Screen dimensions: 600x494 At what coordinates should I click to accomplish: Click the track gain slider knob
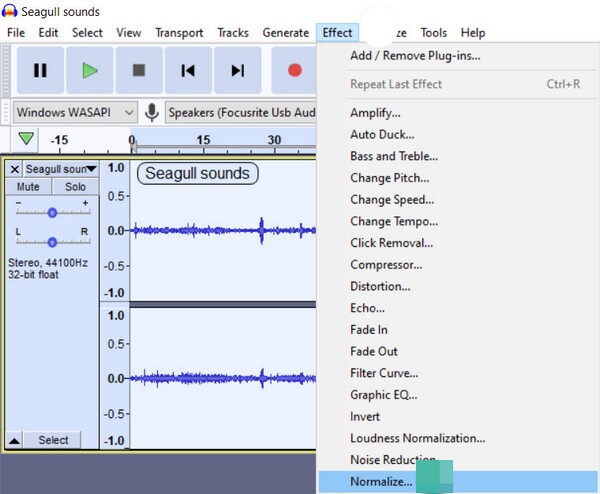[52, 213]
